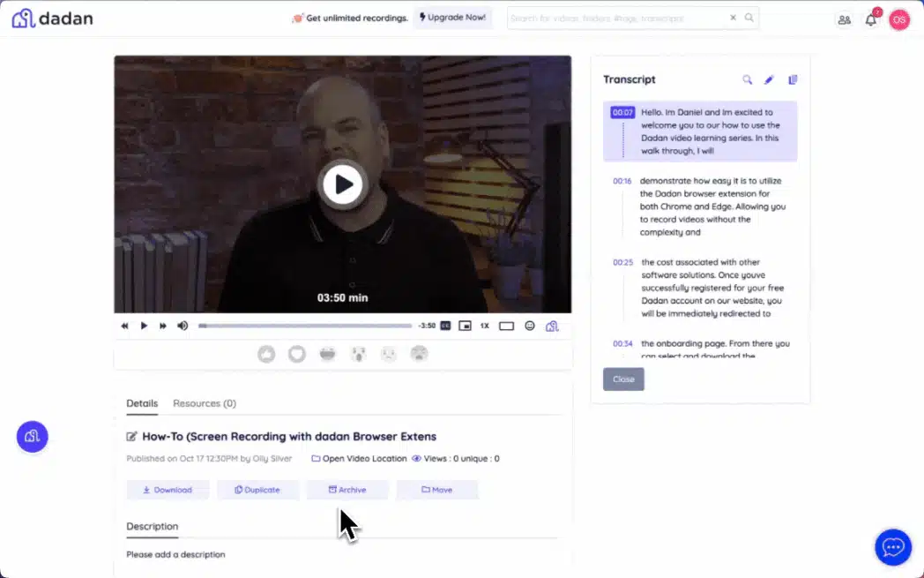Image resolution: width=924 pixels, height=578 pixels.
Task: Search within the Transcript panel
Action: (748, 79)
